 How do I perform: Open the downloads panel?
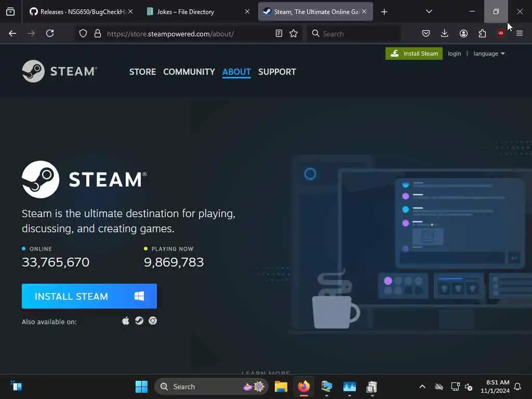point(445,34)
